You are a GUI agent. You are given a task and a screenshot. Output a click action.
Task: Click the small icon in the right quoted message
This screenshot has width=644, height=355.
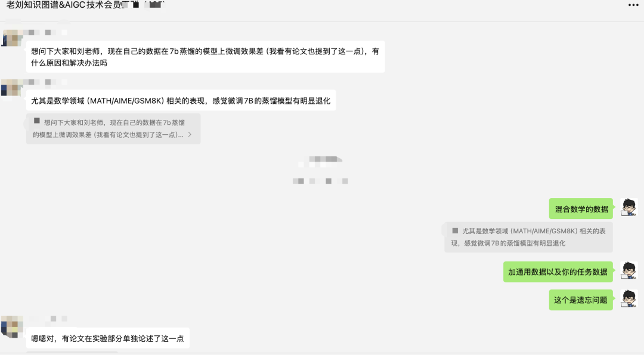tap(455, 231)
